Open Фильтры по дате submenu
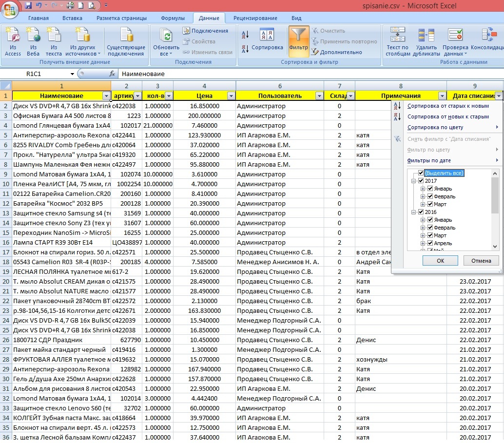 [x=452, y=160]
